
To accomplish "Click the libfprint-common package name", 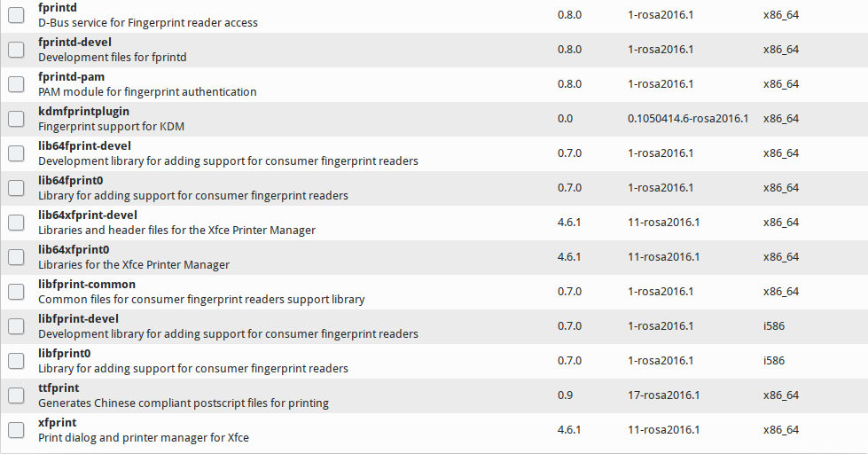I will pos(87,285).
